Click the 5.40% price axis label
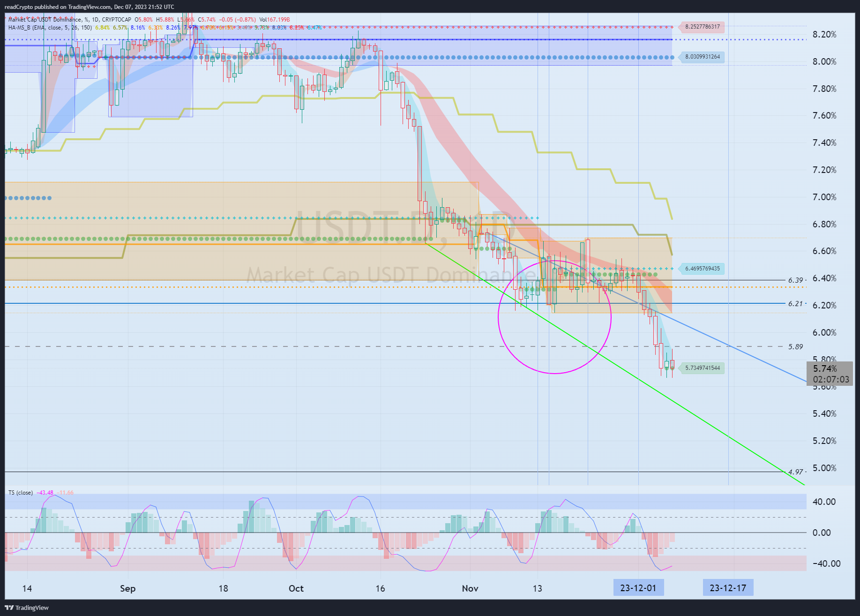 pos(824,413)
